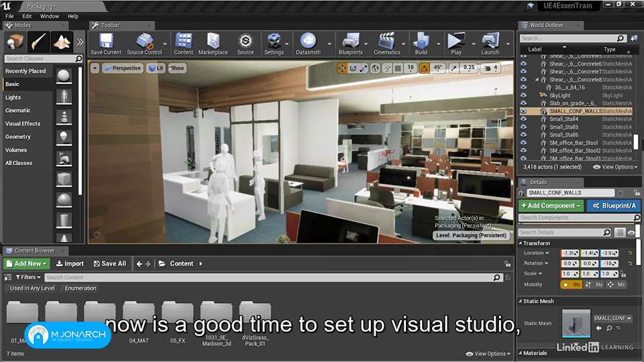
Task: Toggle visibility of SM_office_Bar_Stool actor
Action: [x=523, y=143]
